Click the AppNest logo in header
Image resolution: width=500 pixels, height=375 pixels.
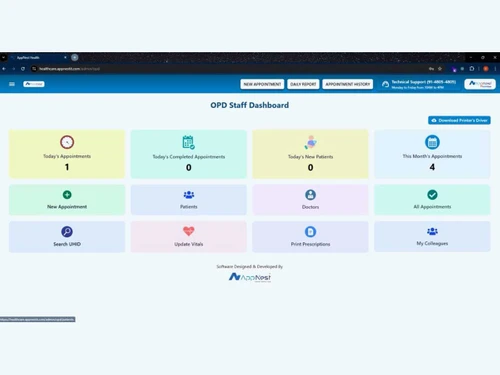pyautogui.click(x=34, y=84)
